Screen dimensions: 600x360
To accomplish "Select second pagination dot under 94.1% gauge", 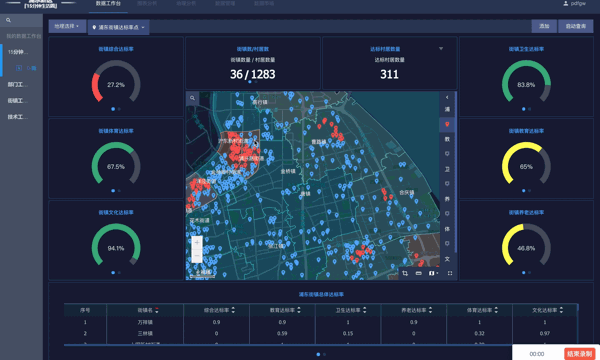I will 119,273.
